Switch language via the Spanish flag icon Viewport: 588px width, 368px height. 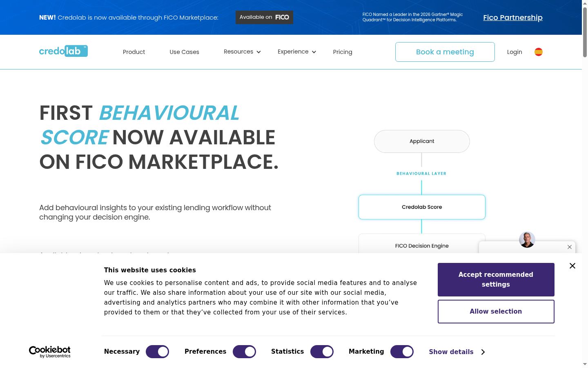click(539, 52)
